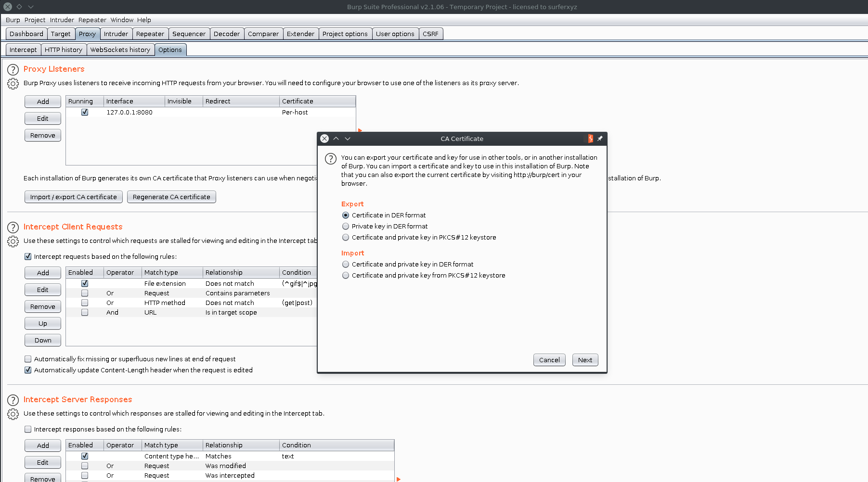Toggle automatically update Content-Length header option
The height and width of the screenshot is (482, 868).
[28, 370]
